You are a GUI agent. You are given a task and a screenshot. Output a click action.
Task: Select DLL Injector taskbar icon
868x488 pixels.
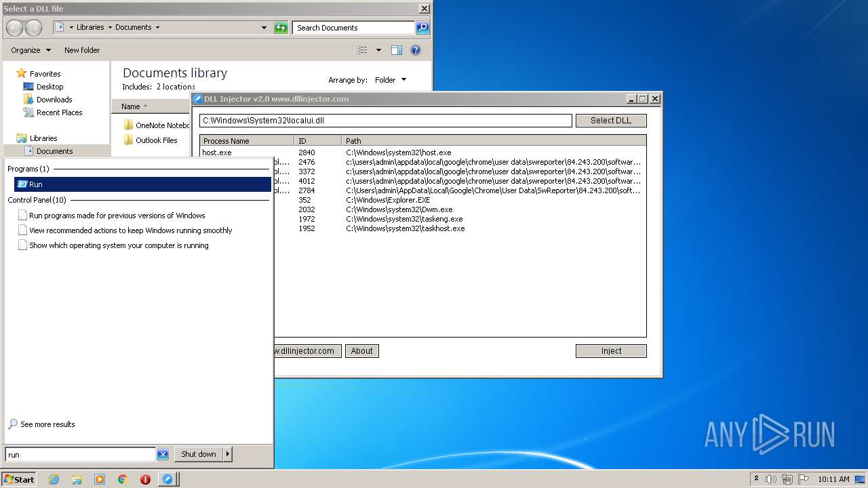[x=167, y=479]
